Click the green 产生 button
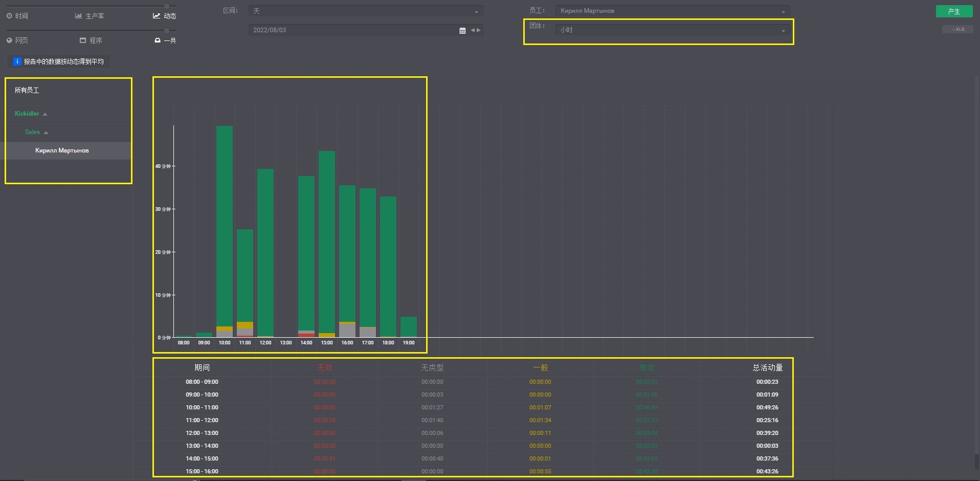Screen dimensions: 980x481 (954, 11)
